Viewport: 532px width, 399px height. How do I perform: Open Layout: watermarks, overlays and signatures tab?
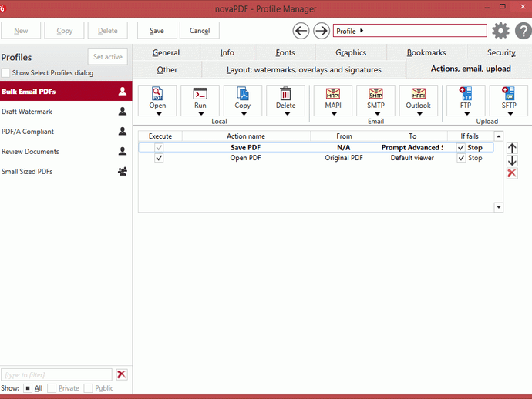coord(304,69)
